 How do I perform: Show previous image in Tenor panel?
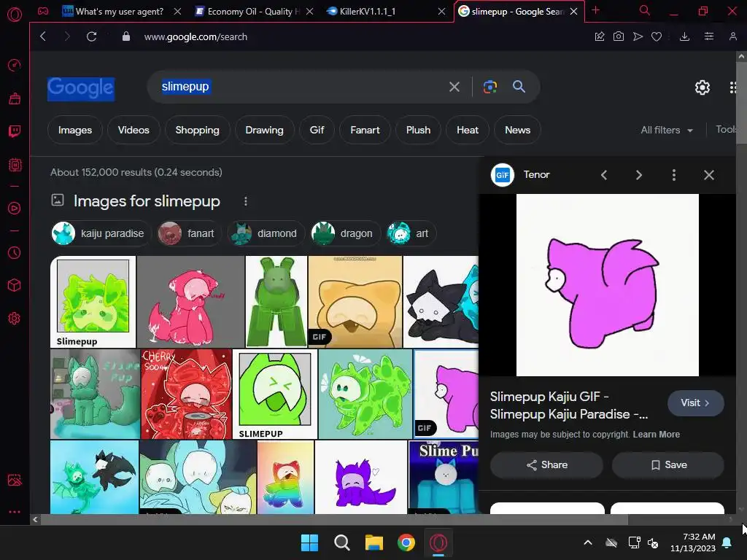pyautogui.click(x=603, y=175)
